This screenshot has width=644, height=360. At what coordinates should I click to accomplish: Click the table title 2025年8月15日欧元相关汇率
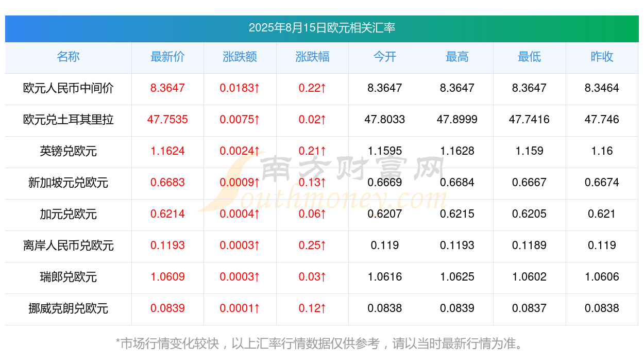(322, 28)
